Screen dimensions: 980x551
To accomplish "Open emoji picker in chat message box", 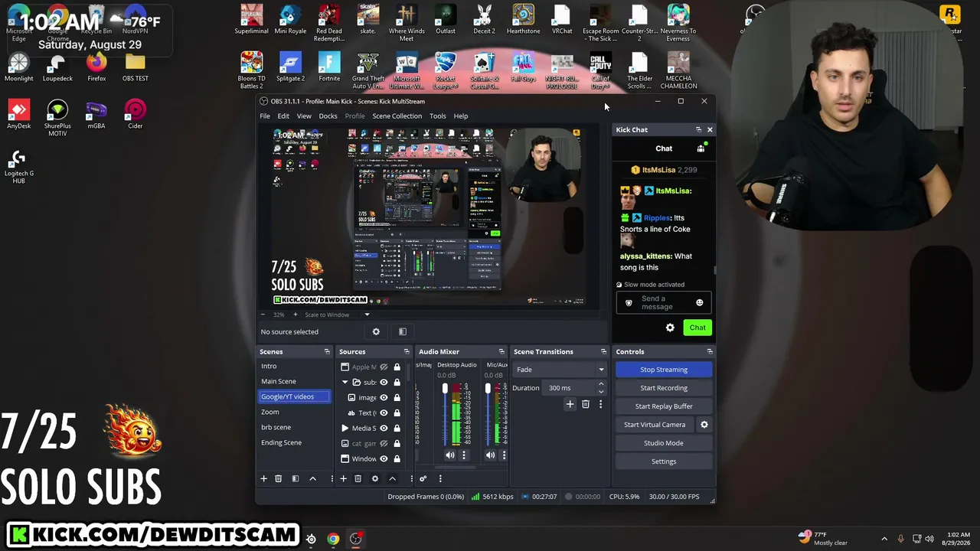I will (x=699, y=303).
